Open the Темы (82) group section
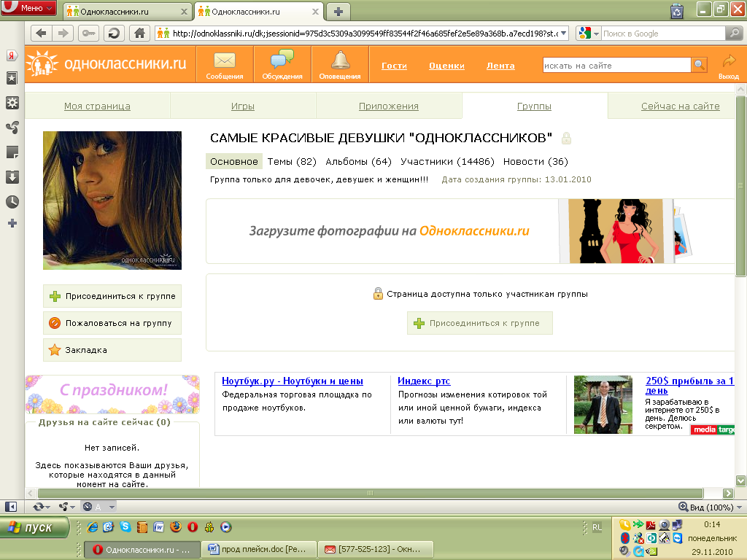 tap(292, 161)
